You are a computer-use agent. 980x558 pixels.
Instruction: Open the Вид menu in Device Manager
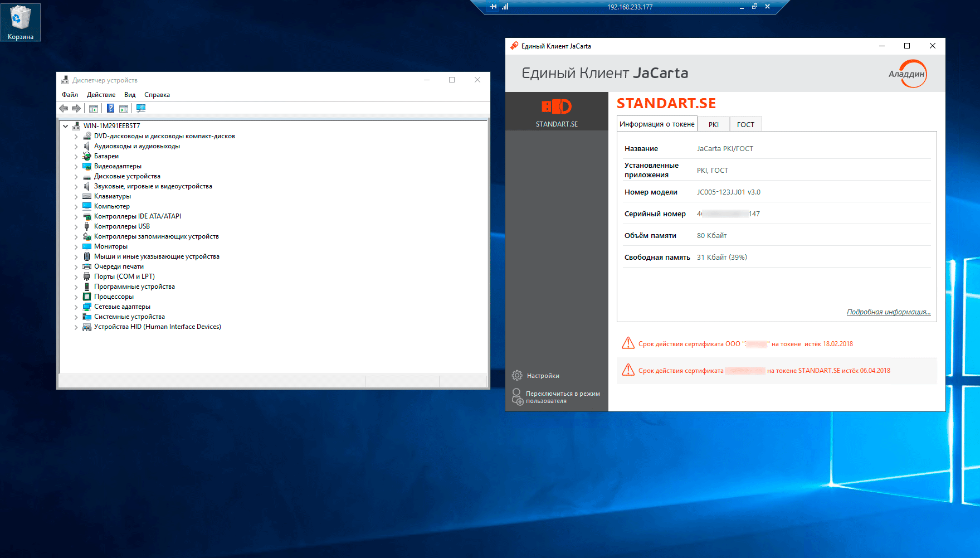(x=130, y=95)
